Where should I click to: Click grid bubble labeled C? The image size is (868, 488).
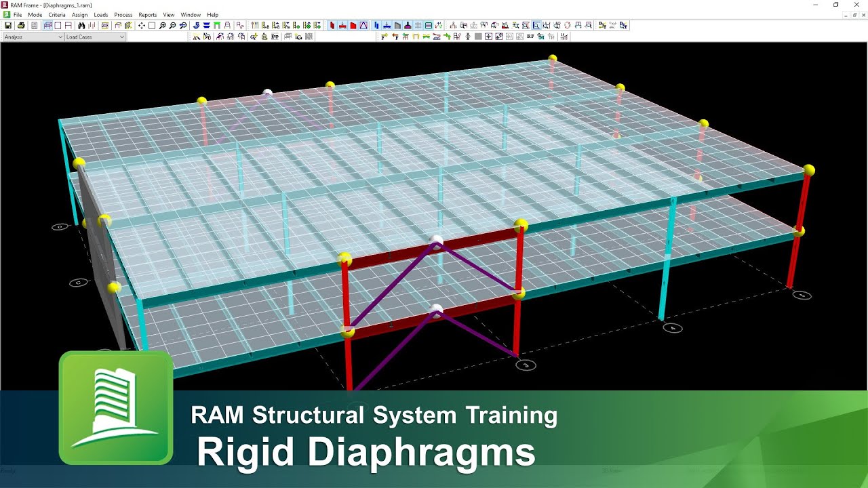click(79, 283)
